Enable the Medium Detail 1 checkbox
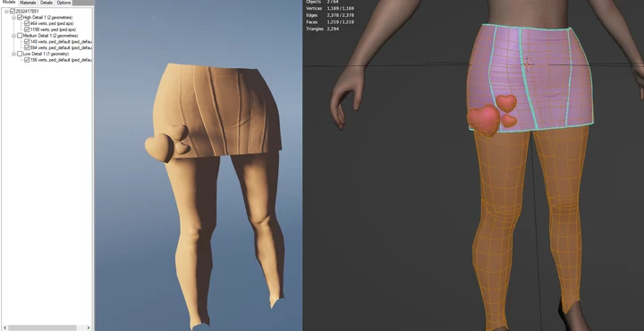Screen dimensions: 644x331 (20, 36)
